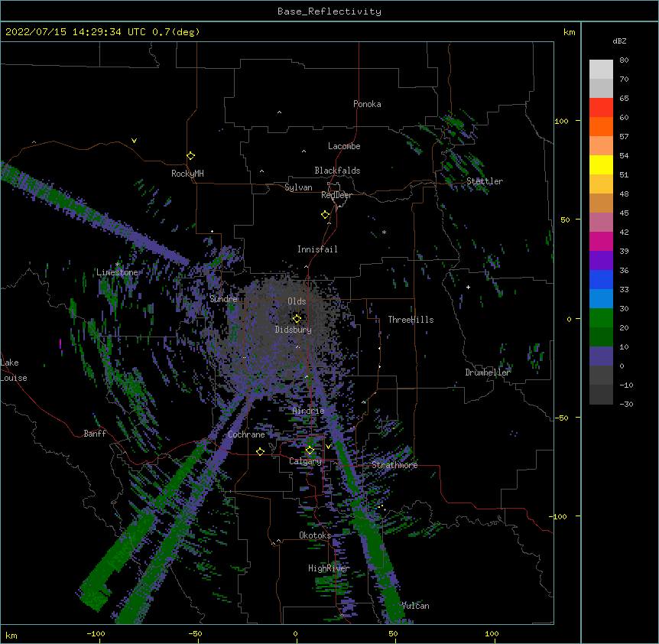Select the yellow diamond marker southeast of Cochrane
The height and width of the screenshot is (644, 659).
260,451
